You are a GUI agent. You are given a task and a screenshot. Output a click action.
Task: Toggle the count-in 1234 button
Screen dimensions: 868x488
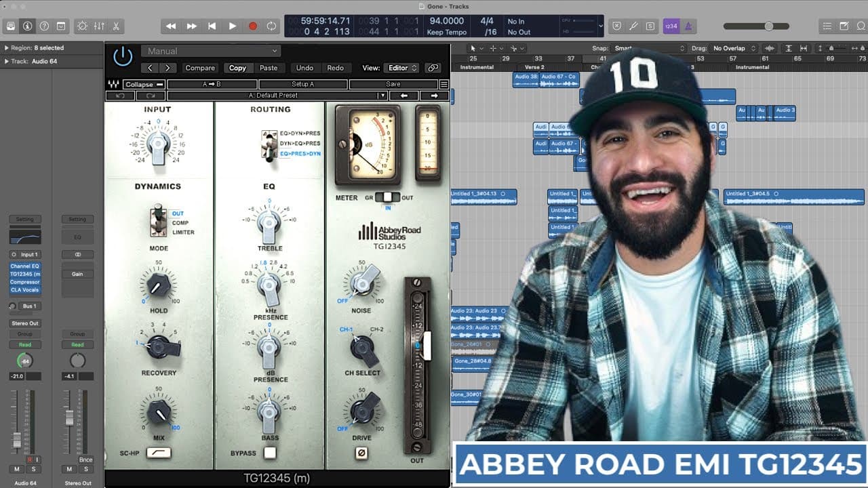pos(671,26)
